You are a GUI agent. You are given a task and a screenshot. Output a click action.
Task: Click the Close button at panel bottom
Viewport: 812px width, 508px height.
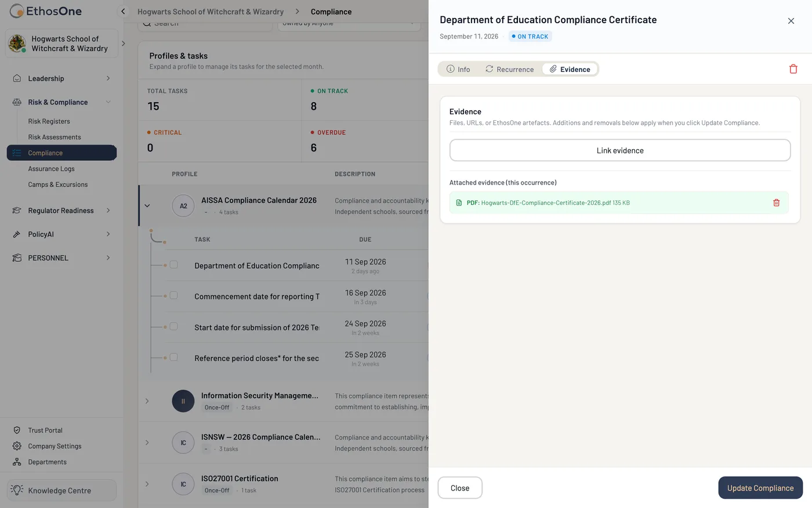[x=460, y=488]
